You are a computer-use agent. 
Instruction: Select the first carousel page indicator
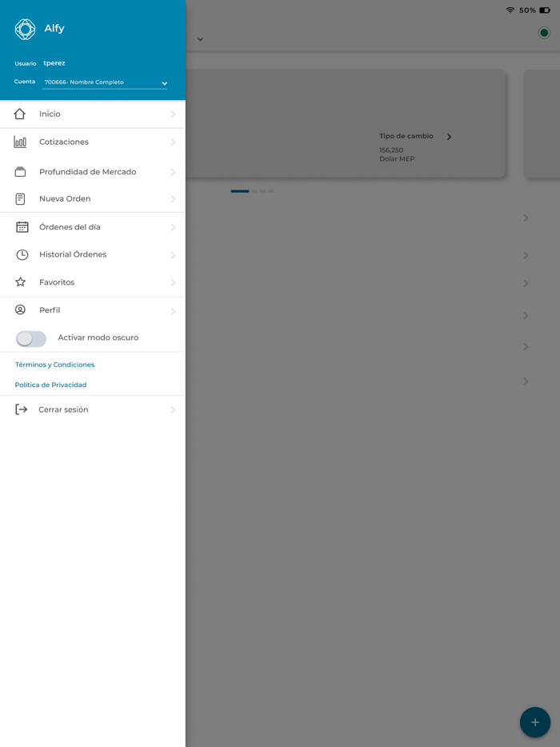(240, 191)
